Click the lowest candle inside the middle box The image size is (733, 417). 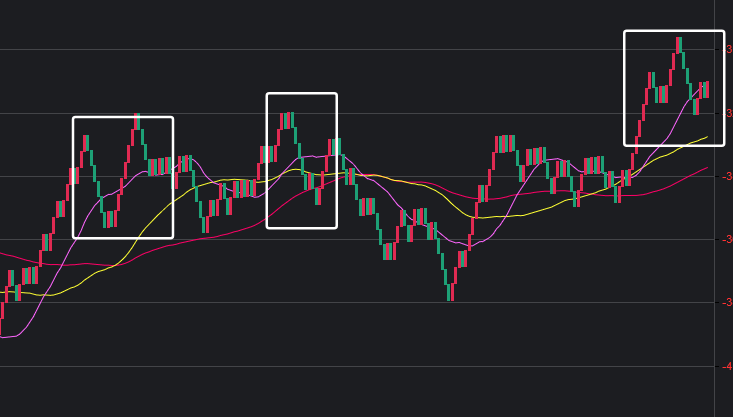pyautogui.click(x=318, y=195)
